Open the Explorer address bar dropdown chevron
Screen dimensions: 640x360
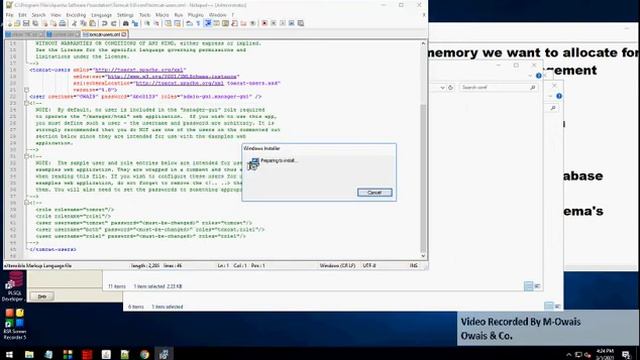tap(442, 88)
